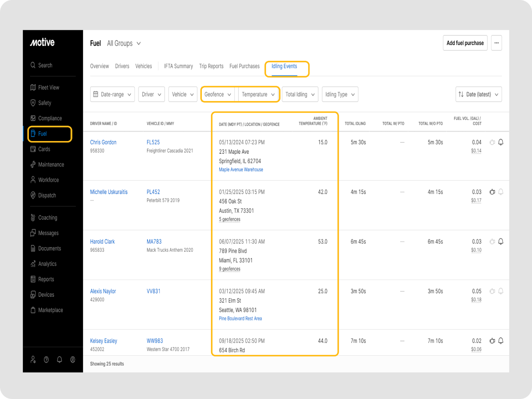Toggle alert bell for Harold Clark row
The image size is (532, 399).
point(501,241)
